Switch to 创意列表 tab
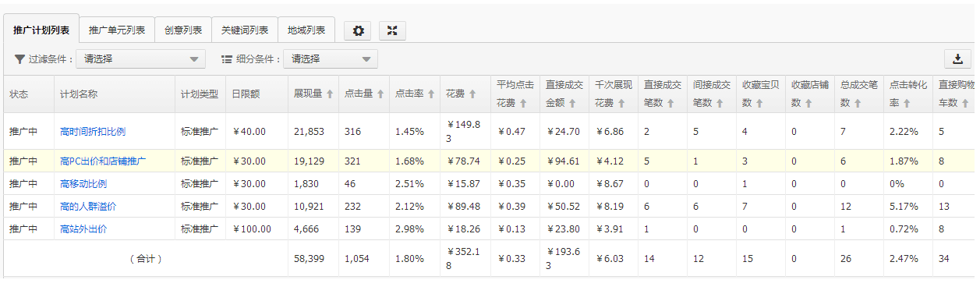This screenshot has height=294, width=980. tap(183, 30)
